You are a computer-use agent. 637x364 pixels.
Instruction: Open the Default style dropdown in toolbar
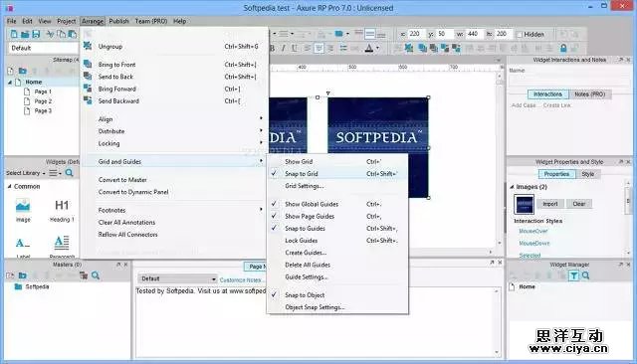click(43, 48)
